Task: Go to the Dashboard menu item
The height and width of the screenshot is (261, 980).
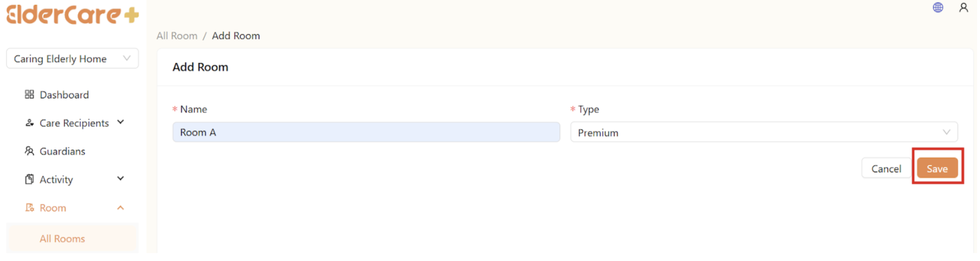Action: pyautogui.click(x=64, y=95)
